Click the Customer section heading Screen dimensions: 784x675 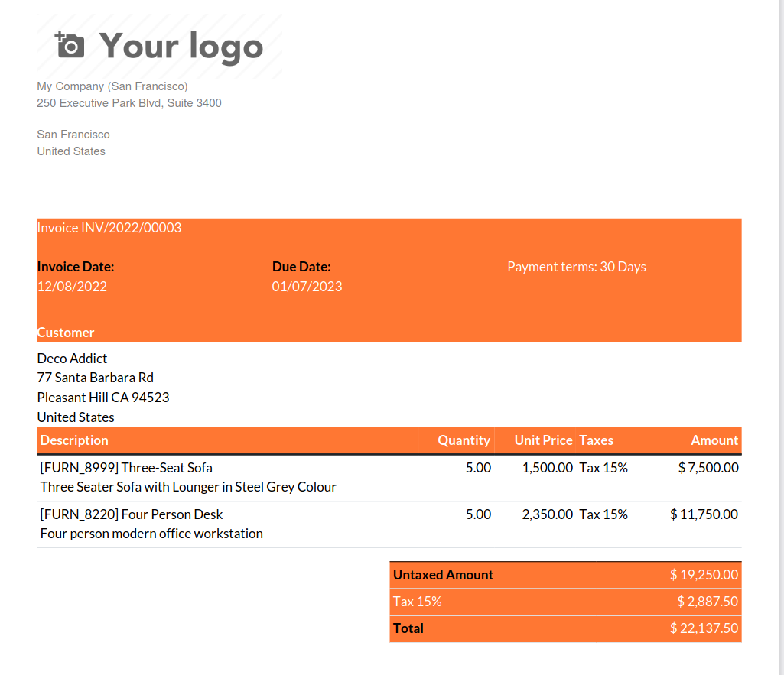pos(66,333)
